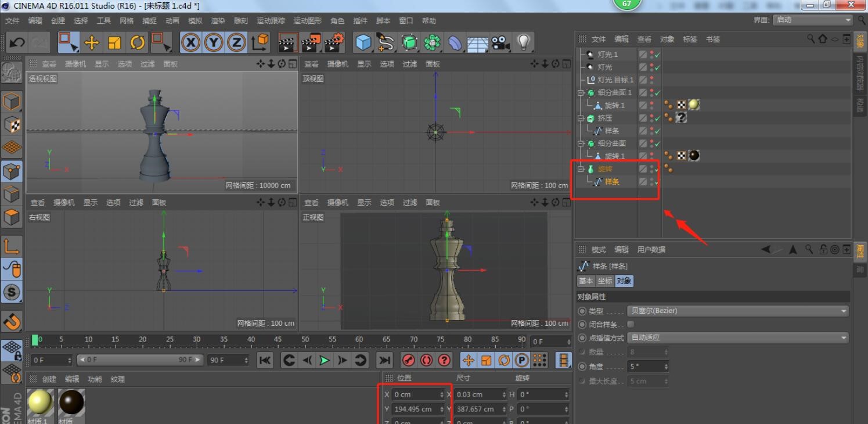Click the Texture mode checkered cube icon

tap(12, 124)
